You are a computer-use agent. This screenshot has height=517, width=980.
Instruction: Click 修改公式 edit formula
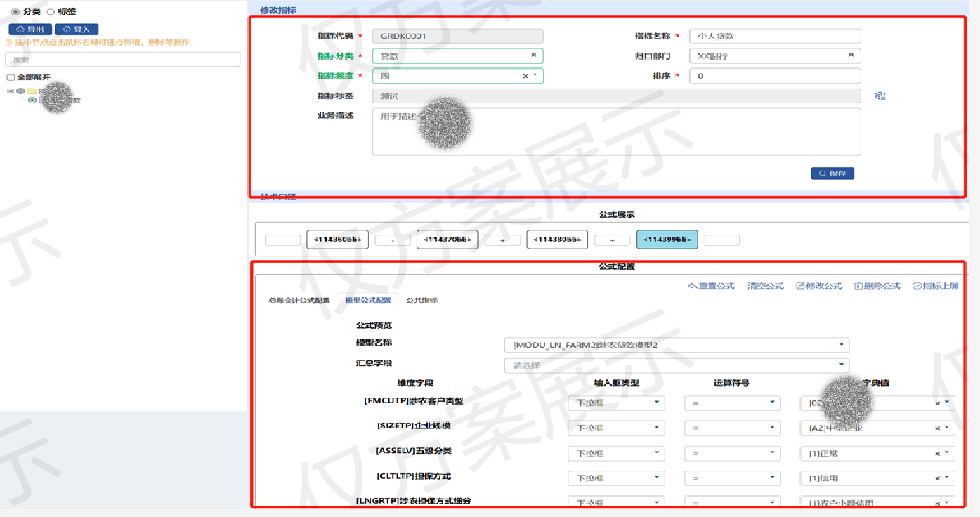819,286
